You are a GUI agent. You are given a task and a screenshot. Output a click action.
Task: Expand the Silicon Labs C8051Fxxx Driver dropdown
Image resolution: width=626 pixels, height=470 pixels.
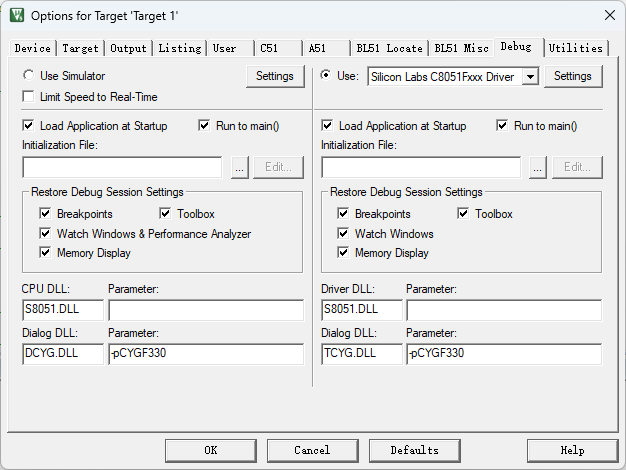(531, 77)
